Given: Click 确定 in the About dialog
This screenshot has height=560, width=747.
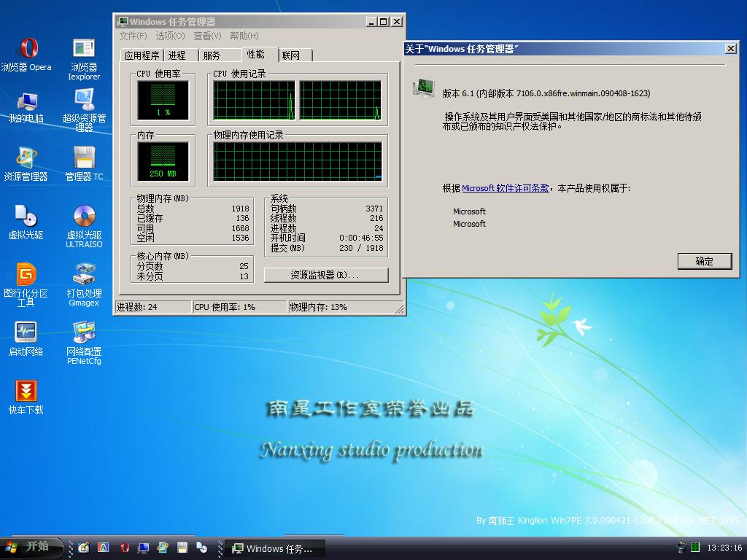Looking at the screenshot, I should pos(705,261).
